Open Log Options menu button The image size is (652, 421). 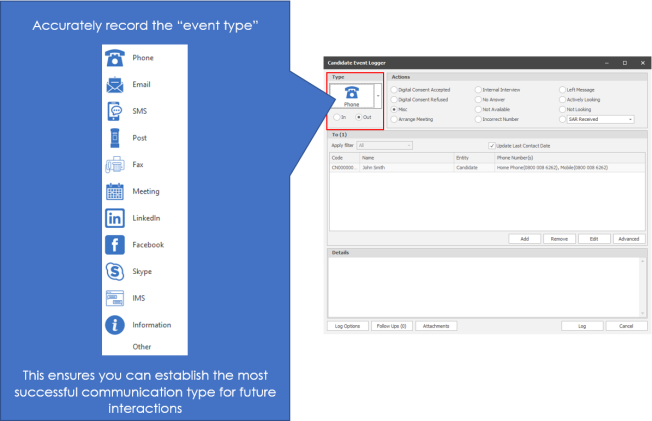coord(346,326)
